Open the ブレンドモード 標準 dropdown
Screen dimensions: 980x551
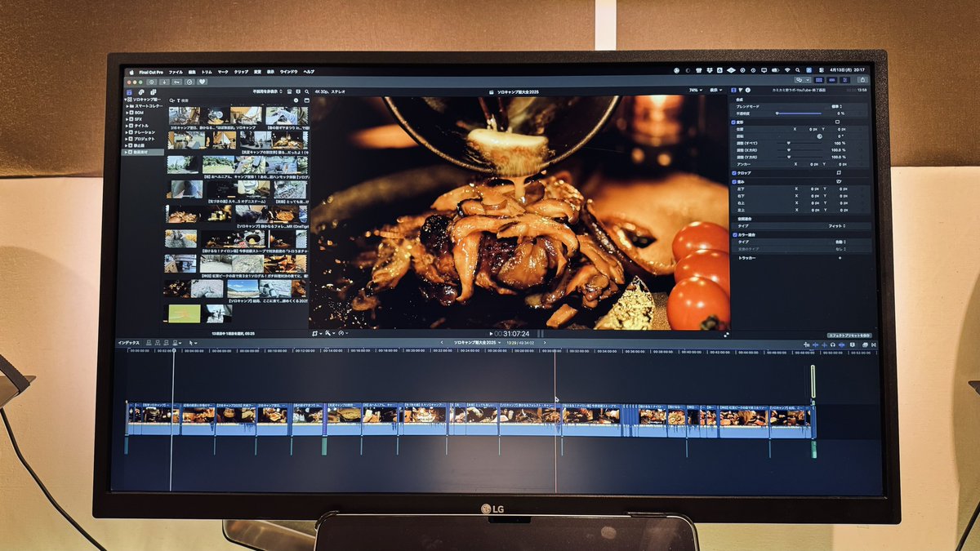[x=836, y=106]
